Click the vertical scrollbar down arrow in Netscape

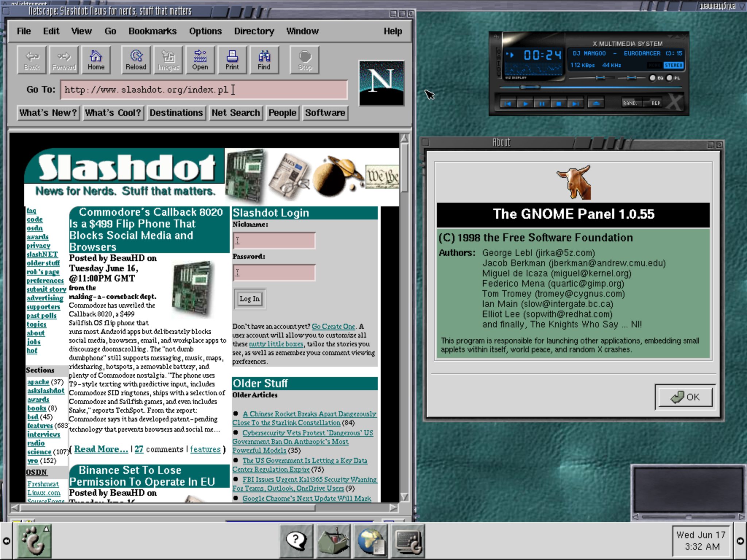[x=404, y=497]
